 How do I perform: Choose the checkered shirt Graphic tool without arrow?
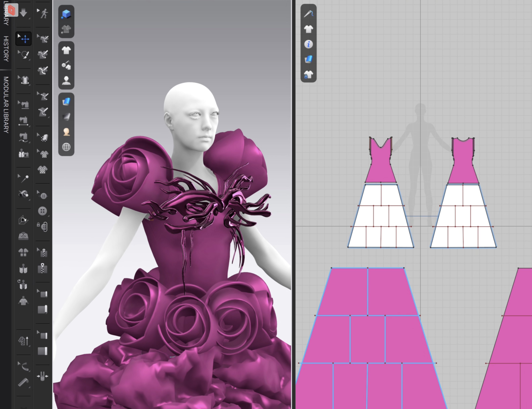pyautogui.click(x=43, y=169)
